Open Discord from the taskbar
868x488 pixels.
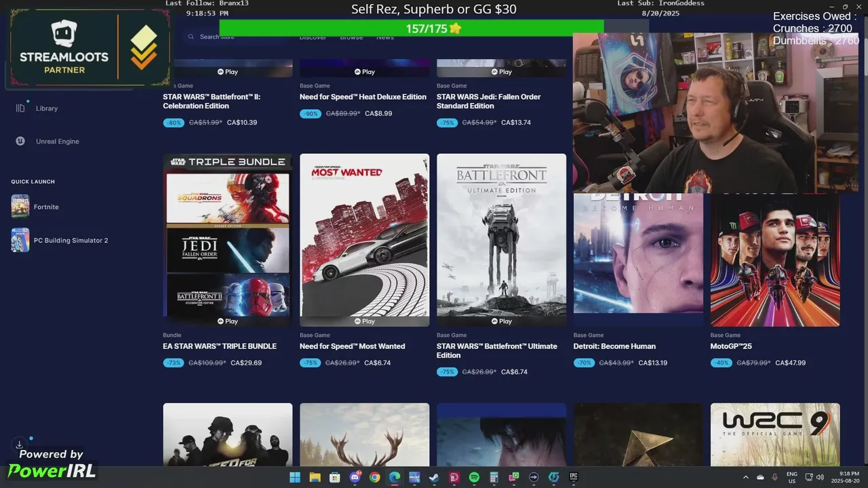tap(355, 477)
